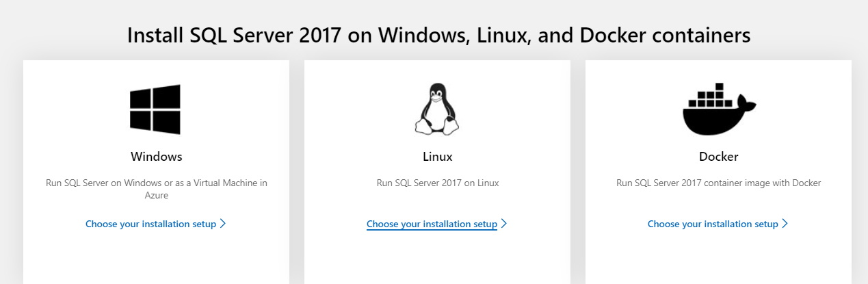868x284 pixels.
Task: Click empty white space below the Linux setup link
Action: coord(437,260)
